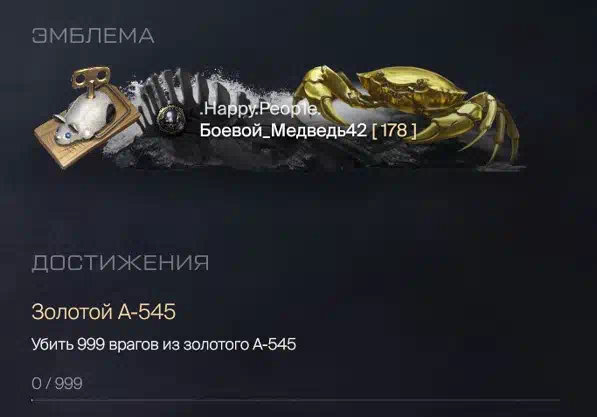Open clan name .Happy.Peop1e.
This screenshot has height=417, width=597.
point(260,109)
